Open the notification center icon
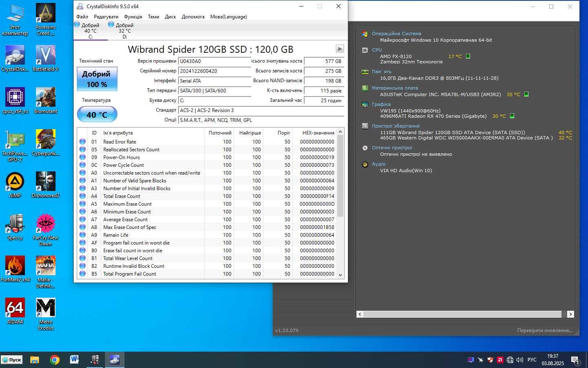588x368 pixels. tap(575, 360)
